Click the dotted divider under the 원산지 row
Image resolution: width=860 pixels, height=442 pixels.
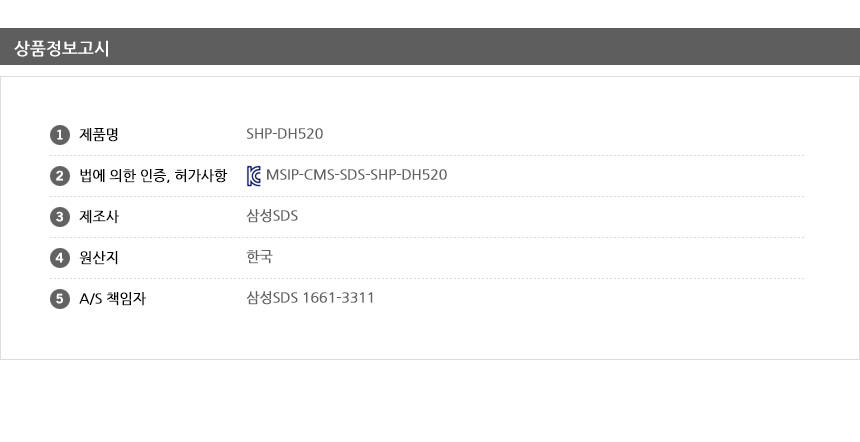click(x=427, y=278)
